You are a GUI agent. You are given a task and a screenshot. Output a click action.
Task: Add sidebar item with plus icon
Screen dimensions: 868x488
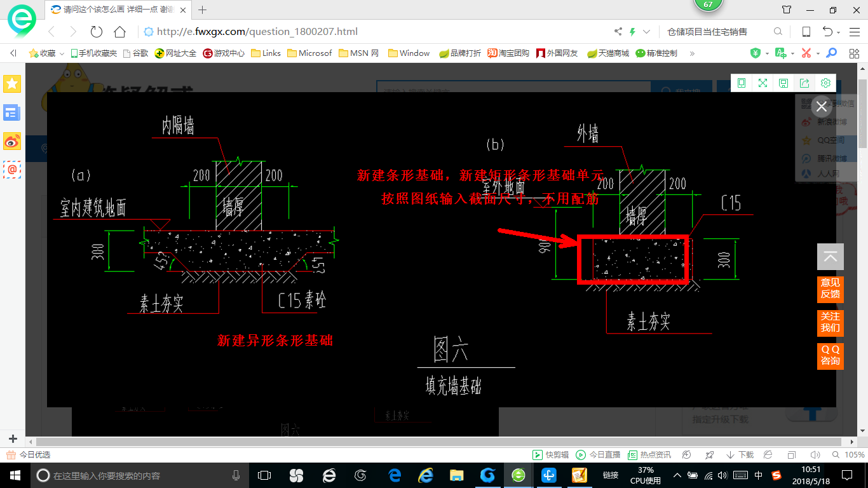(13, 438)
